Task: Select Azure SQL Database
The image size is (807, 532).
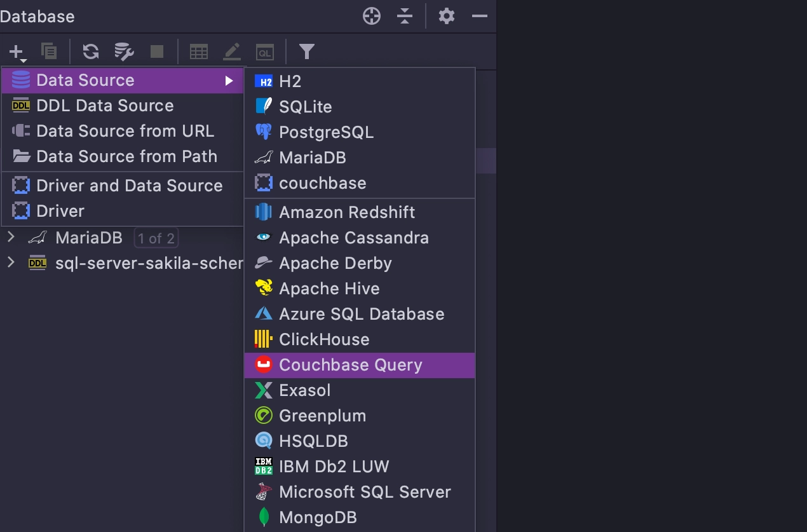Action: click(x=360, y=314)
